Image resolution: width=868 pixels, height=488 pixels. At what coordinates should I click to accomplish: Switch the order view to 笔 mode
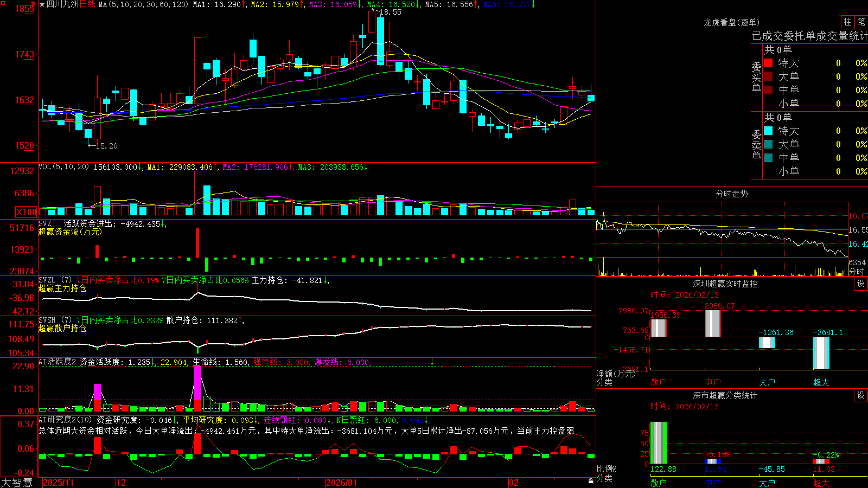(861, 22)
